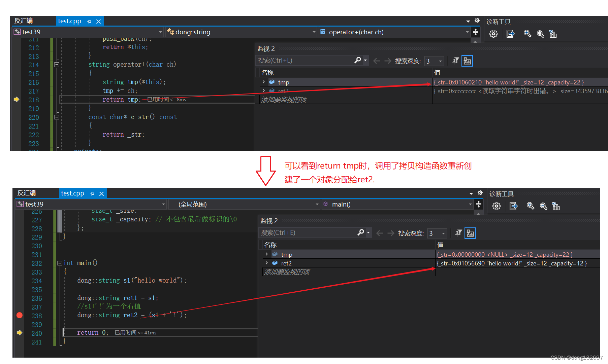608x364 pixels.
Task: Click 搜索(Ctrl+E) field in lower watch panel
Action: click(308, 233)
